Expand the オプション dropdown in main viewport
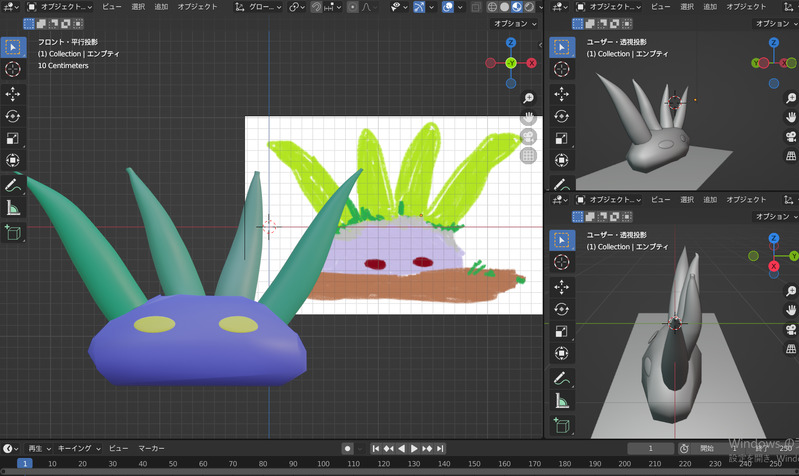The height and width of the screenshot is (476, 799). [516, 23]
